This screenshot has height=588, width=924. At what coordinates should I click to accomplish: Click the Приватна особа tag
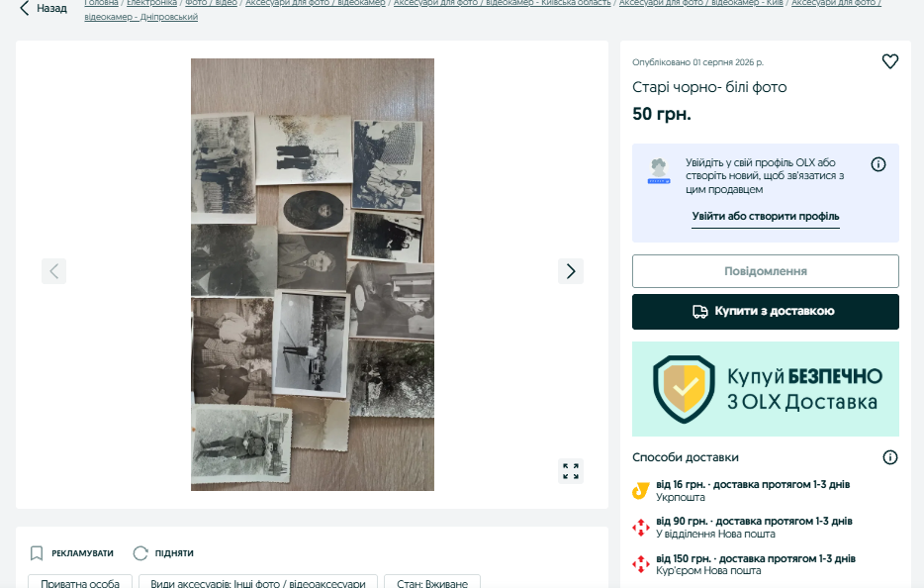pyautogui.click(x=80, y=583)
